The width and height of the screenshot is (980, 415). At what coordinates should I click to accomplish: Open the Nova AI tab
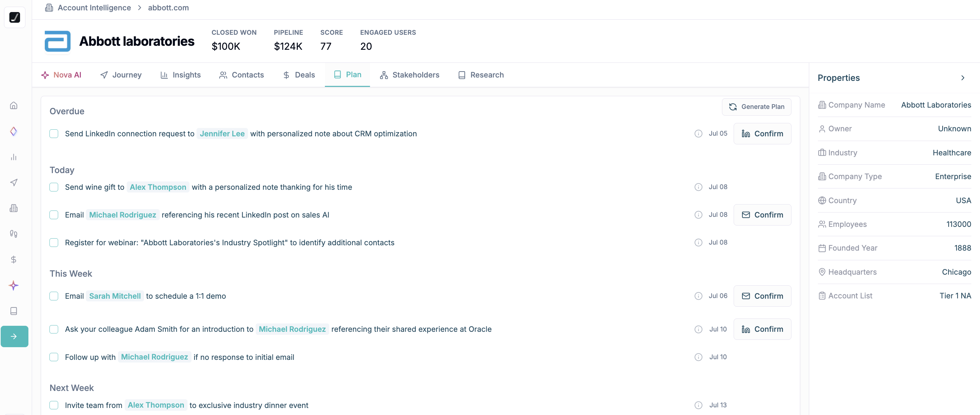pyautogui.click(x=61, y=75)
